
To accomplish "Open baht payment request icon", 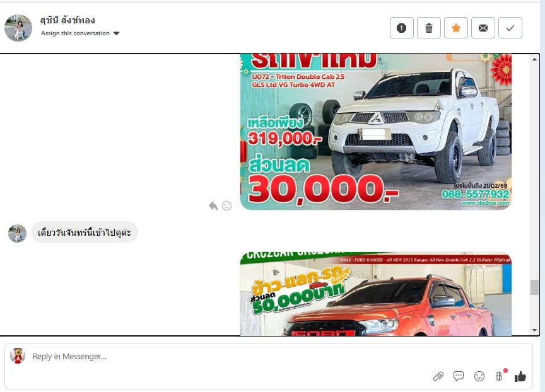I will pos(500,376).
